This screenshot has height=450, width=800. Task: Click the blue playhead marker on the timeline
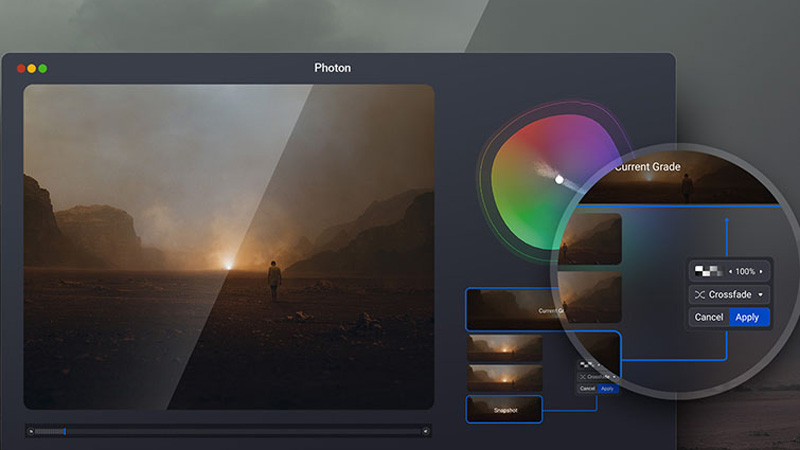coord(65,432)
